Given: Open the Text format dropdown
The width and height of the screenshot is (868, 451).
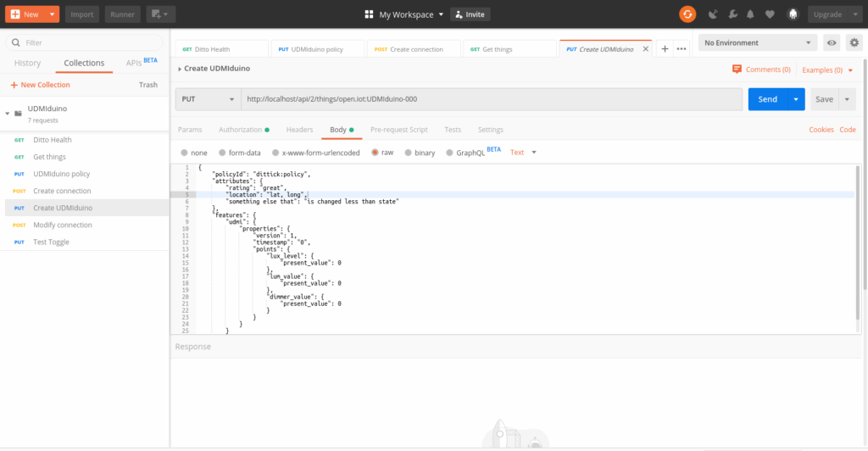Looking at the screenshot, I should click(523, 153).
